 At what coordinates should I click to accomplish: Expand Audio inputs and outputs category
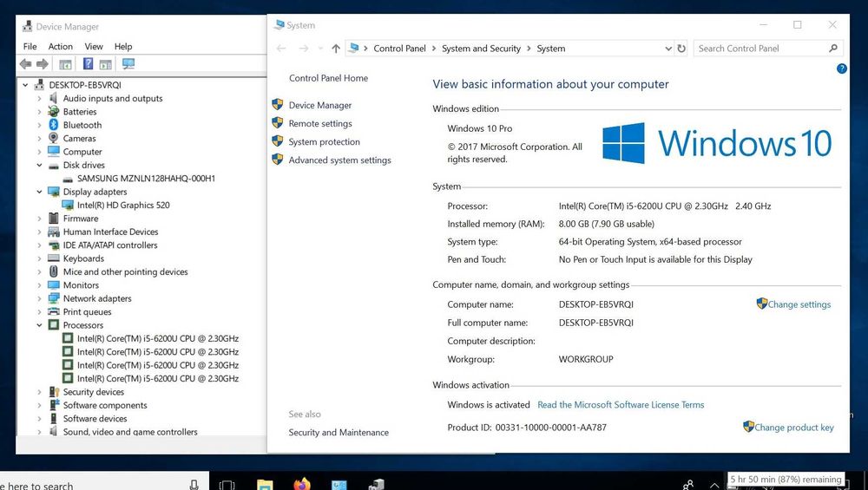(39, 99)
